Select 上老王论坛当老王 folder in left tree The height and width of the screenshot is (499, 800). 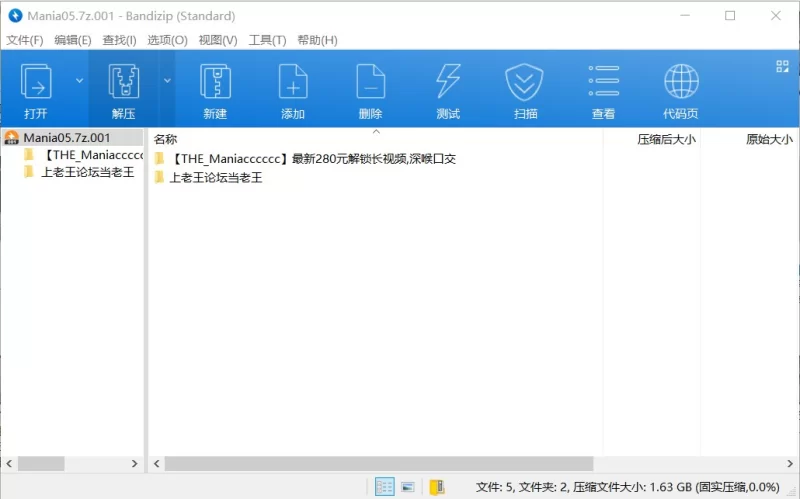point(79,172)
